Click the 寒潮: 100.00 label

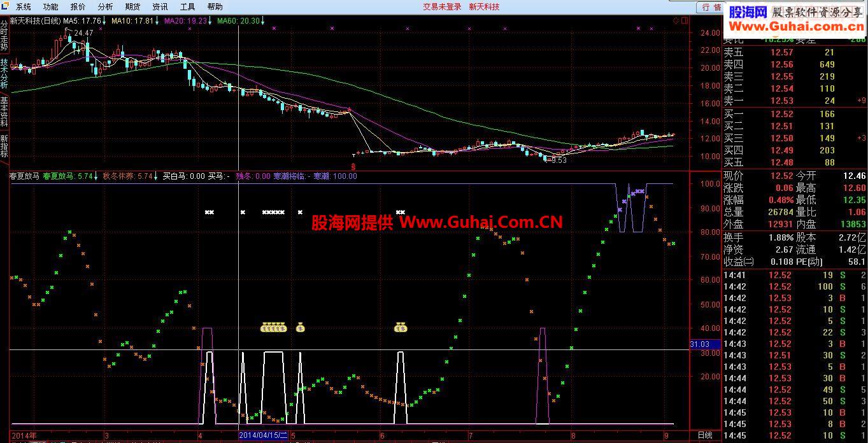tap(336, 176)
